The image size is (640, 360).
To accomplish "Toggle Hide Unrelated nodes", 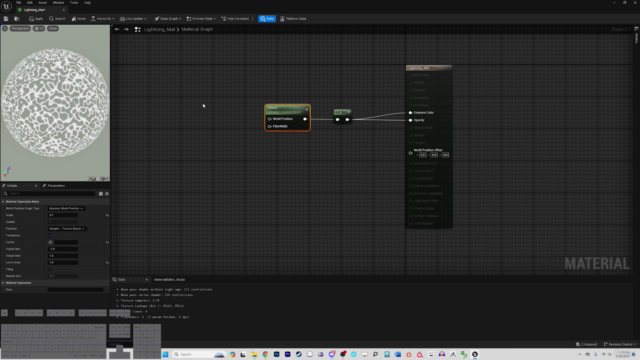I will pyautogui.click(x=235, y=19).
